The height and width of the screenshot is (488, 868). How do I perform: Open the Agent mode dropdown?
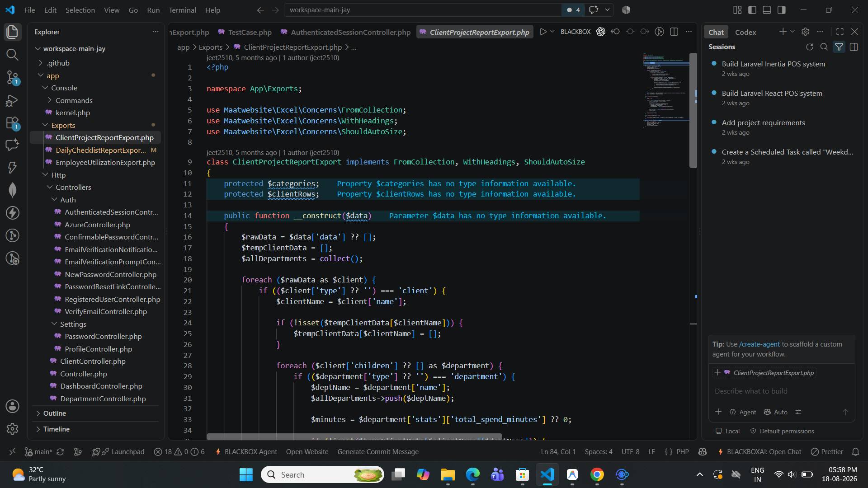(743, 412)
